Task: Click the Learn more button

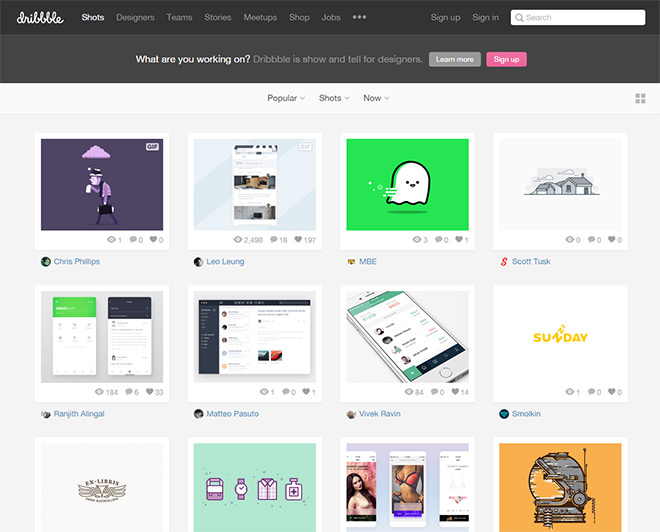Action: (x=454, y=59)
